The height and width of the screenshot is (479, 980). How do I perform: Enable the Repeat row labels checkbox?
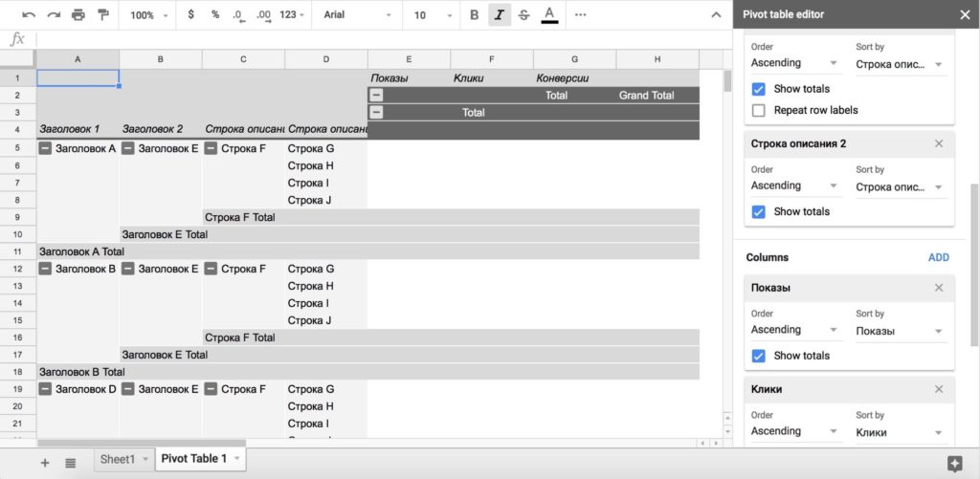tap(759, 110)
